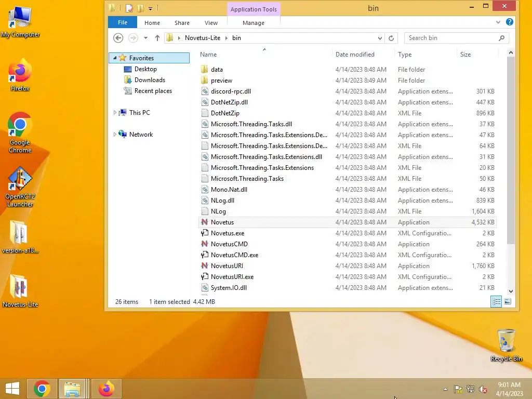Select the NovetusCMD application icon
Screen dimensions: 532x399
point(205,244)
